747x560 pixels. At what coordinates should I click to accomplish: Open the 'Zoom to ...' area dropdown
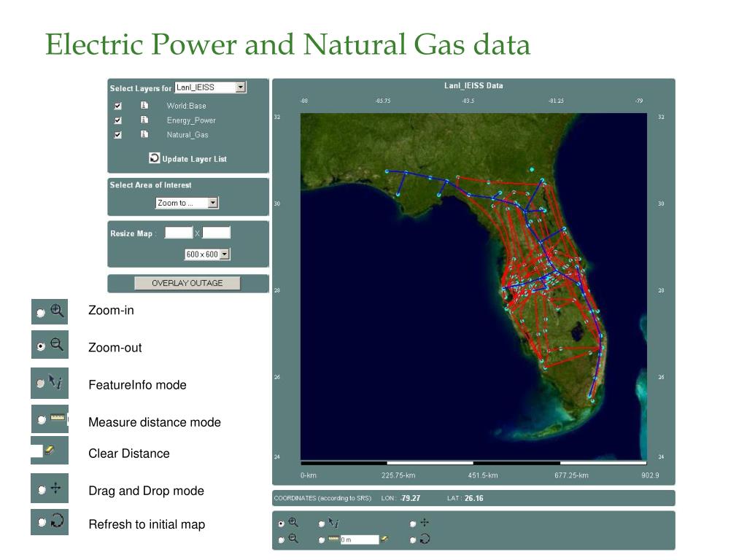pos(187,203)
